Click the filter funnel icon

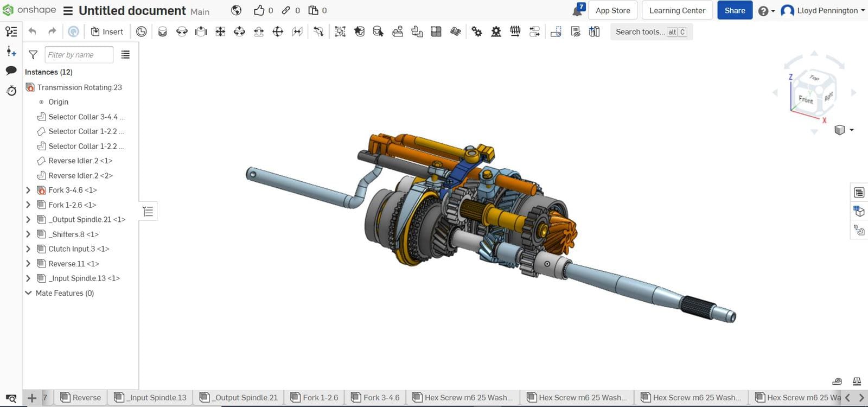(x=33, y=55)
